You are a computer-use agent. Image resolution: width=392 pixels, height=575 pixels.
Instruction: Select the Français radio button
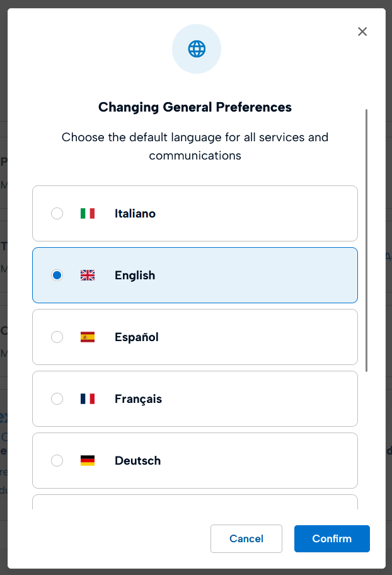[57, 399]
